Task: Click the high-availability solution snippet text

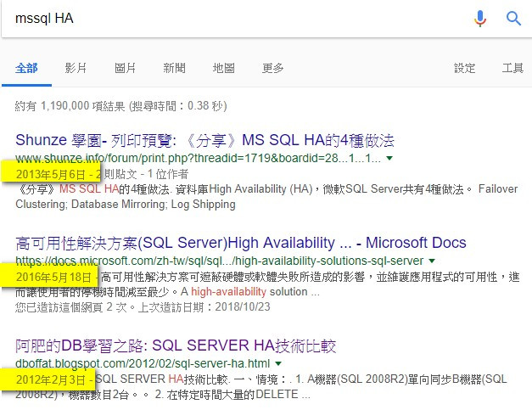Action: click(x=249, y=292)
